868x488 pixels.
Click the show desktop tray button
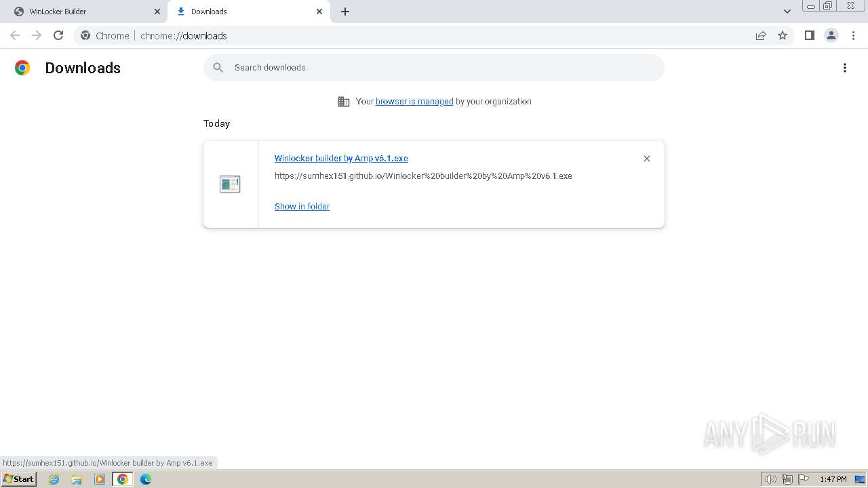860,479
